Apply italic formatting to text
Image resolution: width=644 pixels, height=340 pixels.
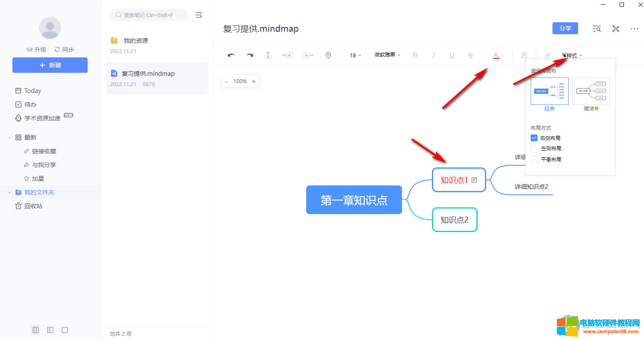click(434, 55)
